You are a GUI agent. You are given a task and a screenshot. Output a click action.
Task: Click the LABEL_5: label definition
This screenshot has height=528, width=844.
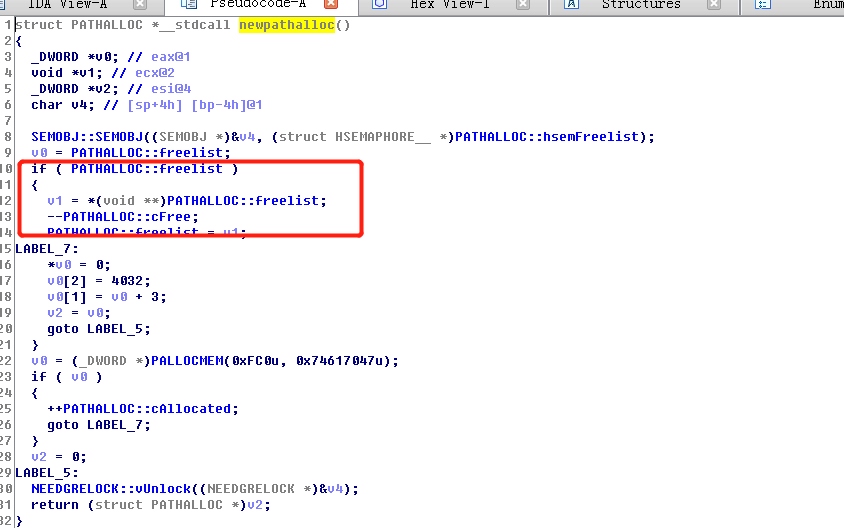[47, 473]
